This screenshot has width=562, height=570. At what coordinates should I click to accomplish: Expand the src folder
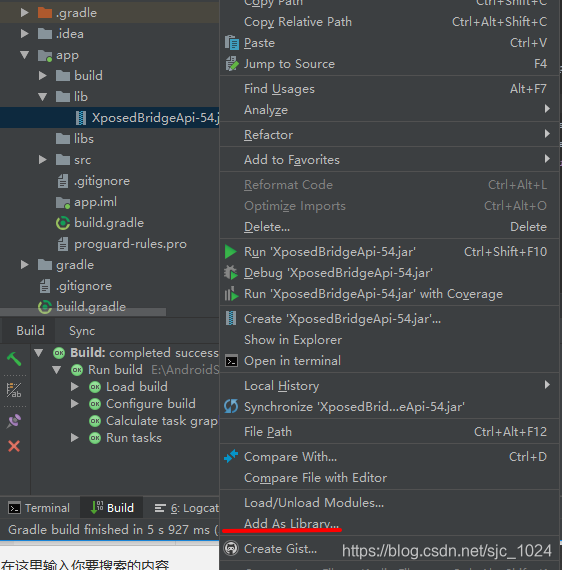tap(43, 160)
